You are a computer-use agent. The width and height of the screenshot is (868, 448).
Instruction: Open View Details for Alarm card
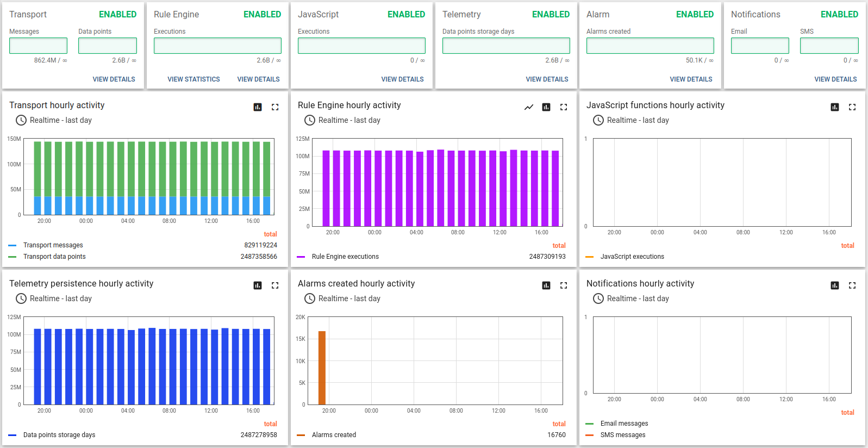pos(691,79)
